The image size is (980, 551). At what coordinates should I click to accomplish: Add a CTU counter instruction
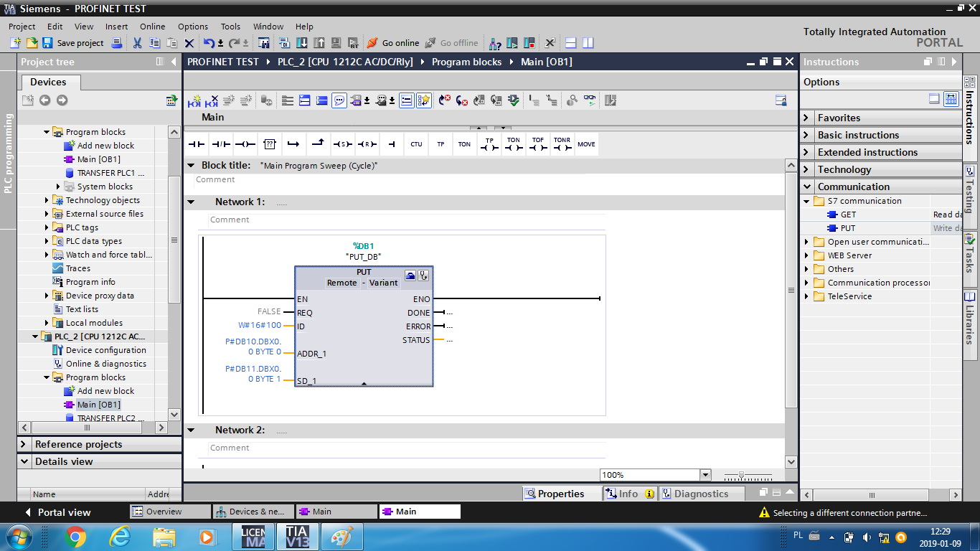[416, 144]
